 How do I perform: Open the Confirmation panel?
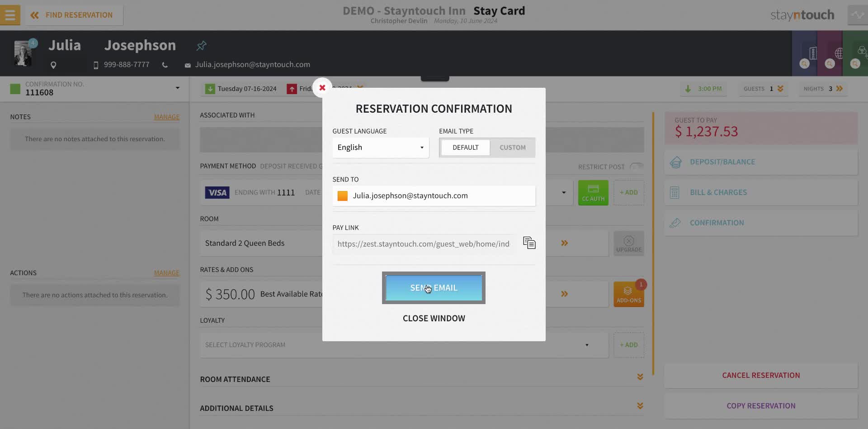(x=761, y=223)
